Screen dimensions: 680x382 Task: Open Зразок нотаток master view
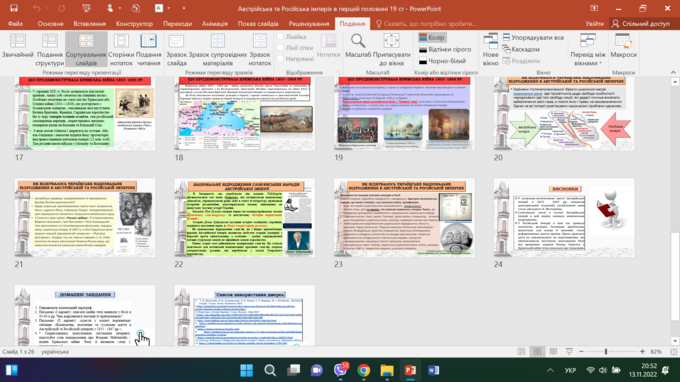(260, 50)
